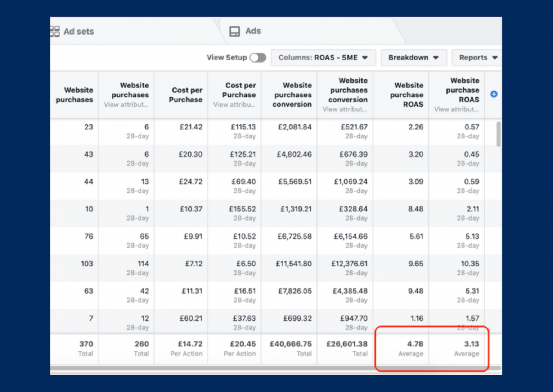553x392 pixels.
Task: Open the Reports dropdown
Action: click(477, 58)
